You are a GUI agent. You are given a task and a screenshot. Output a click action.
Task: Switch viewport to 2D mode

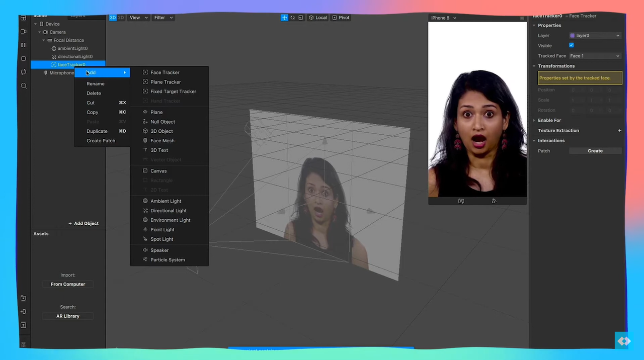pos(121,18)
